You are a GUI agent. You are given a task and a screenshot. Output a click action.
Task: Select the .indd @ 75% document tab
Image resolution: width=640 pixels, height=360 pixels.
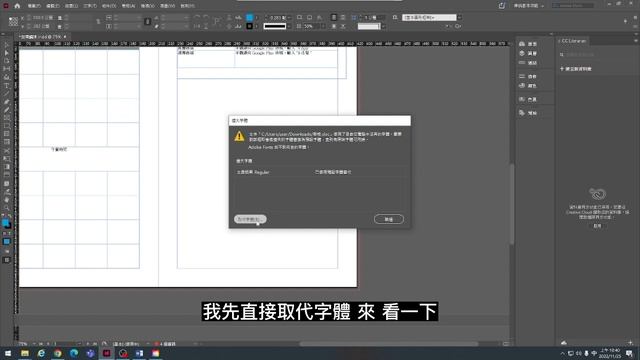tap(42, 37)
